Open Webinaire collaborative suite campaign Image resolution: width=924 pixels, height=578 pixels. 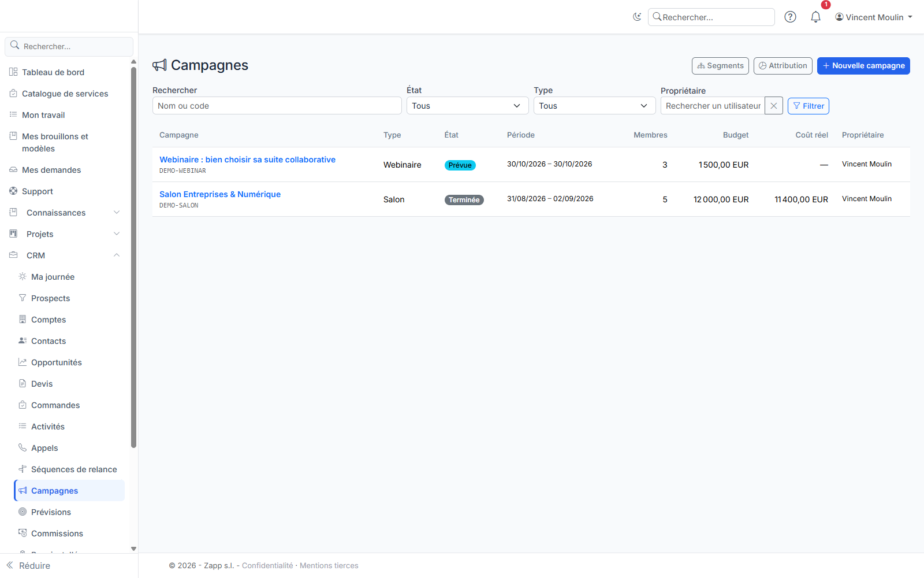coord(247,160)
